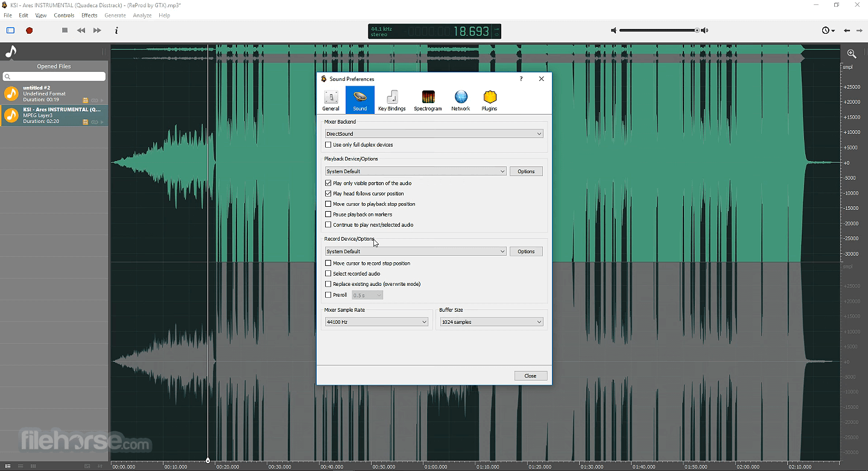Open the Spectrogram preferences tab
This screenshot has height=471, width=868.
[428, 100]
